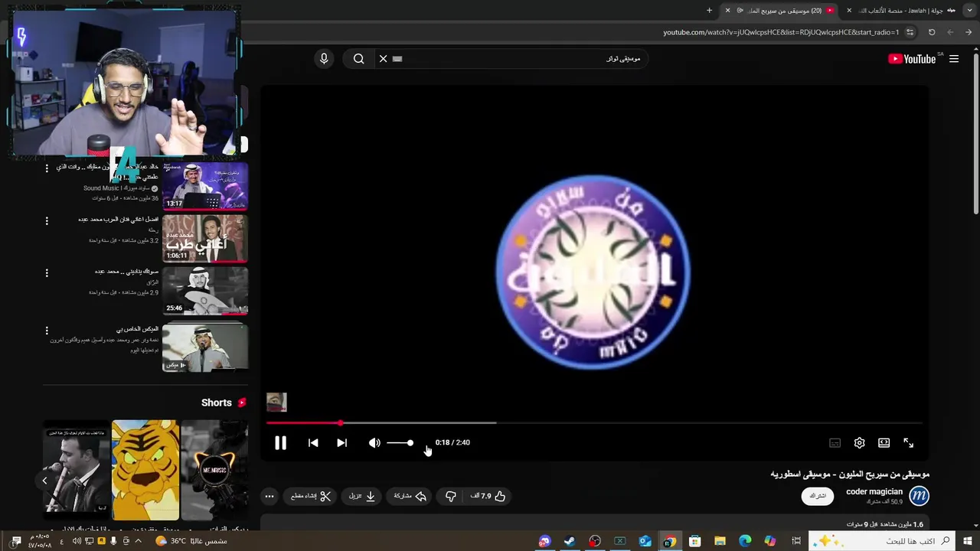This screenshot has width=980, height=551.
Task: Go back with the browser back arrow
Action: [969, 32]
